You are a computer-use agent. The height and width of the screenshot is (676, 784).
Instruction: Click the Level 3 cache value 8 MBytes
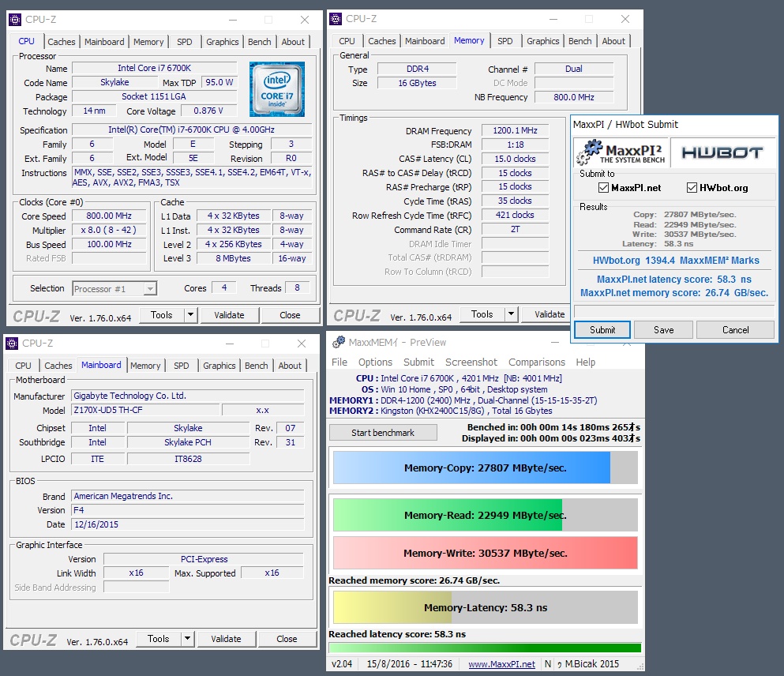234,258
